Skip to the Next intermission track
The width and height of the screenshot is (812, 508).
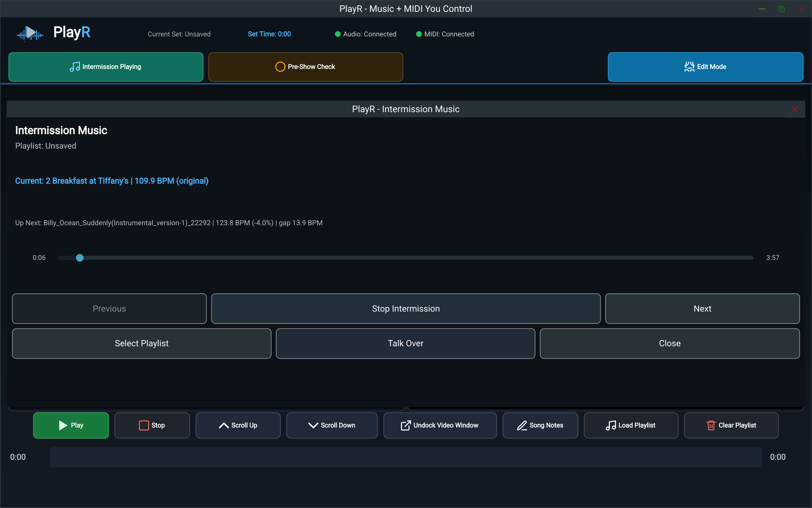pyautogui.click(x=702, y=309)
